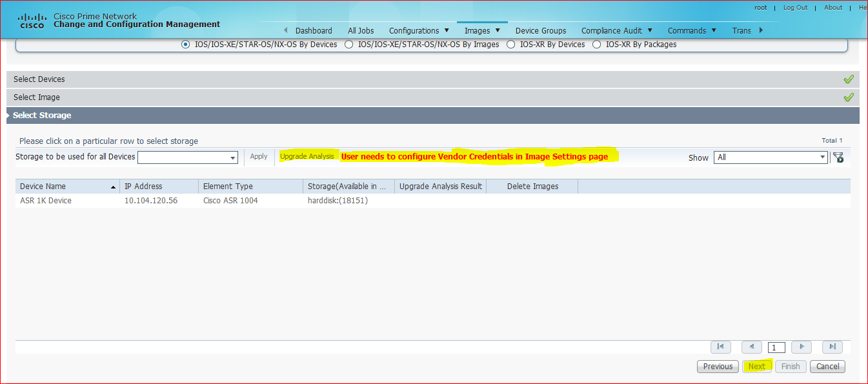Image resolution: width=868 pixels, height=384 pixels.
Task: Click the Cancel button
Action: [x=827, y=367]
